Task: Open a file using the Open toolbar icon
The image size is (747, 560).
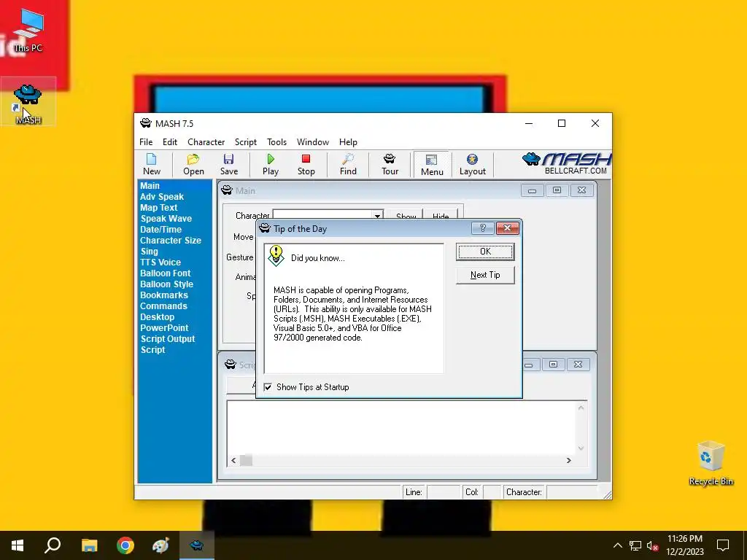Action: pos(193,165)
